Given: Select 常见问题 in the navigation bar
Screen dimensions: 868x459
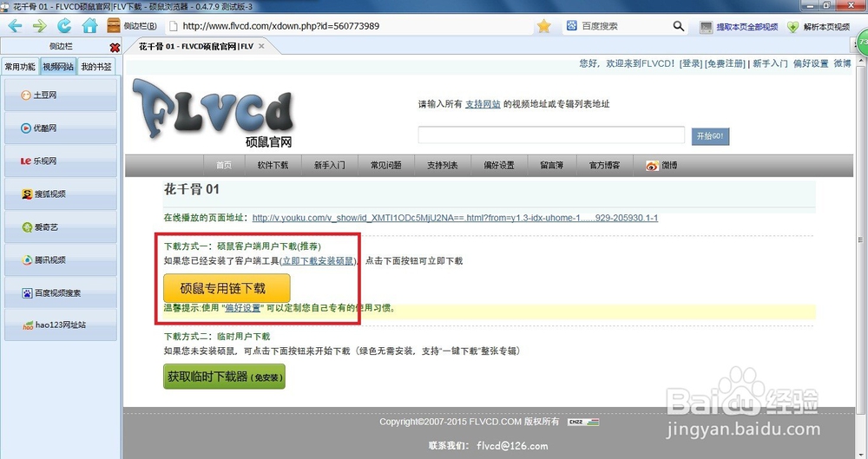Looking at the screenshot, I should (x=386, y=165).
